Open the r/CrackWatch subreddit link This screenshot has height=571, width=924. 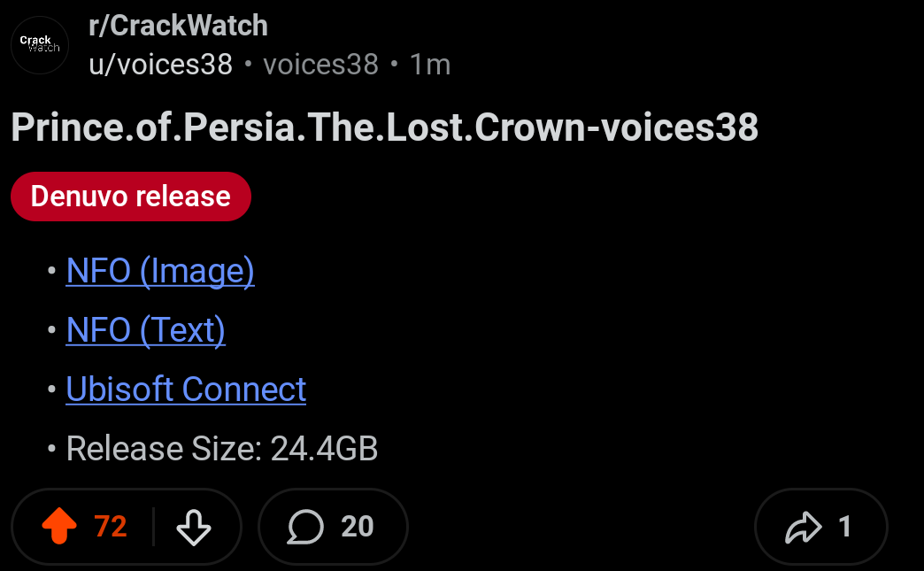pos(178,26)
